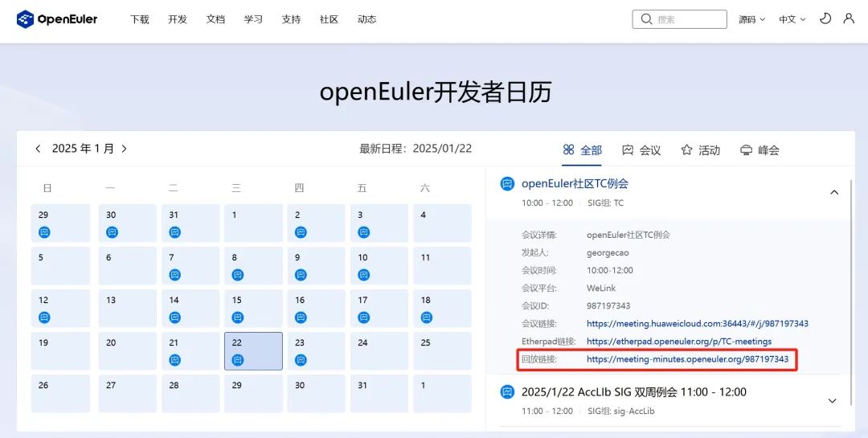Select January 29 calendar cell
Viewport: 868px width, 438px height.
click(x=253, y=394)
